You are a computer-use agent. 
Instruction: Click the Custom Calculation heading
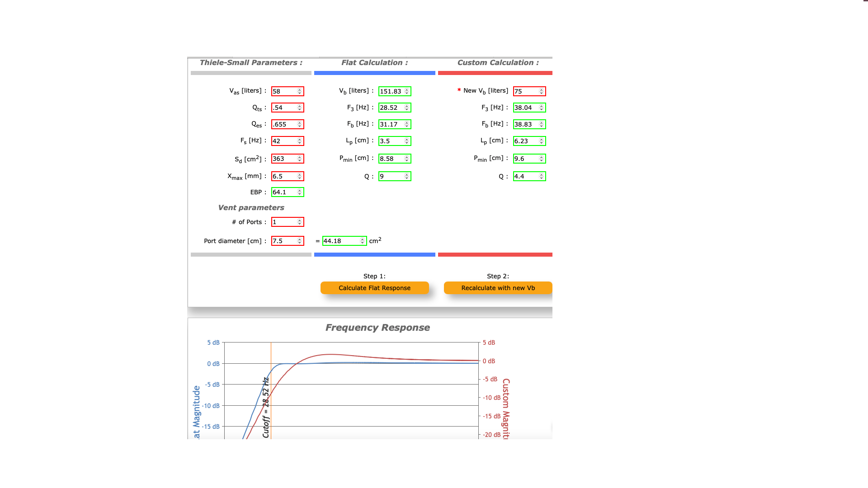pyautogui.click(x=498, y=63)
